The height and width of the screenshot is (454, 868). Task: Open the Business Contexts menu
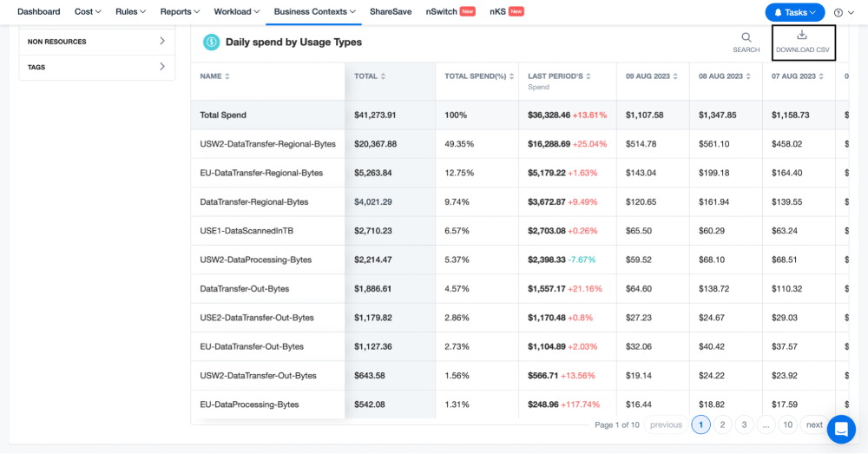click(314, 11)
